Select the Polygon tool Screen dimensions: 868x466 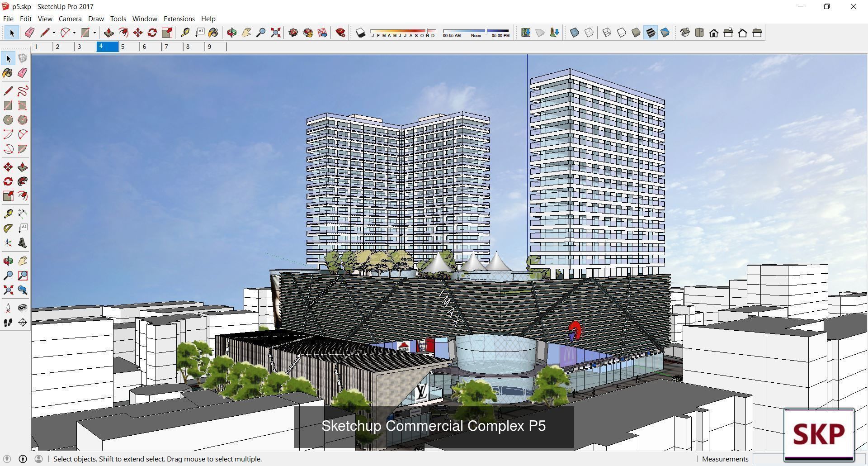pos(23,120)
